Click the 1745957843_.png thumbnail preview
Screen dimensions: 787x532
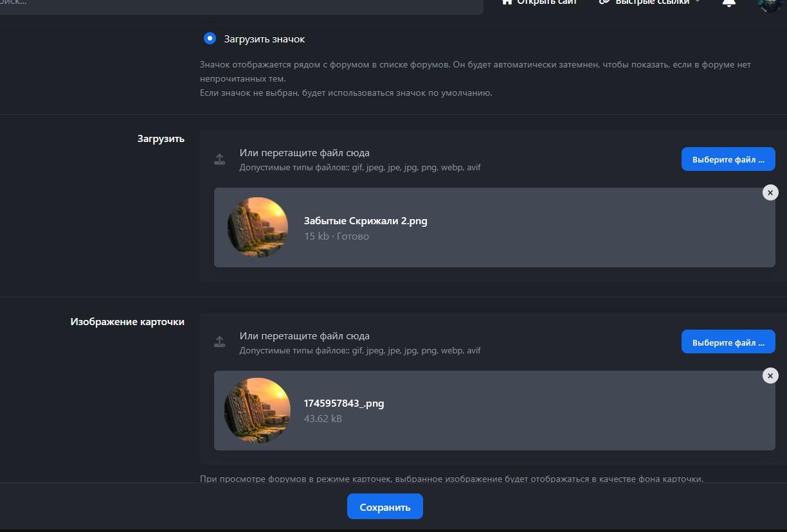click(258, 411)
